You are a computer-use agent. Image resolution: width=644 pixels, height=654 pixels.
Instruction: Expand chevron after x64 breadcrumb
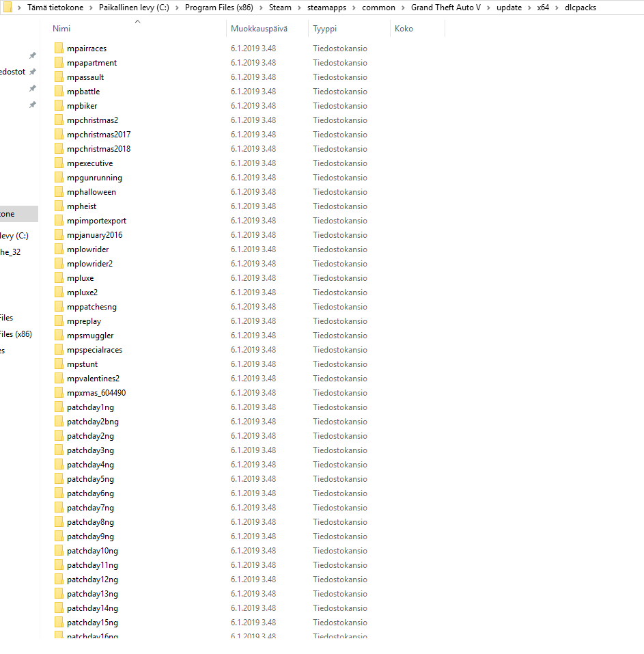pos(557,8)
